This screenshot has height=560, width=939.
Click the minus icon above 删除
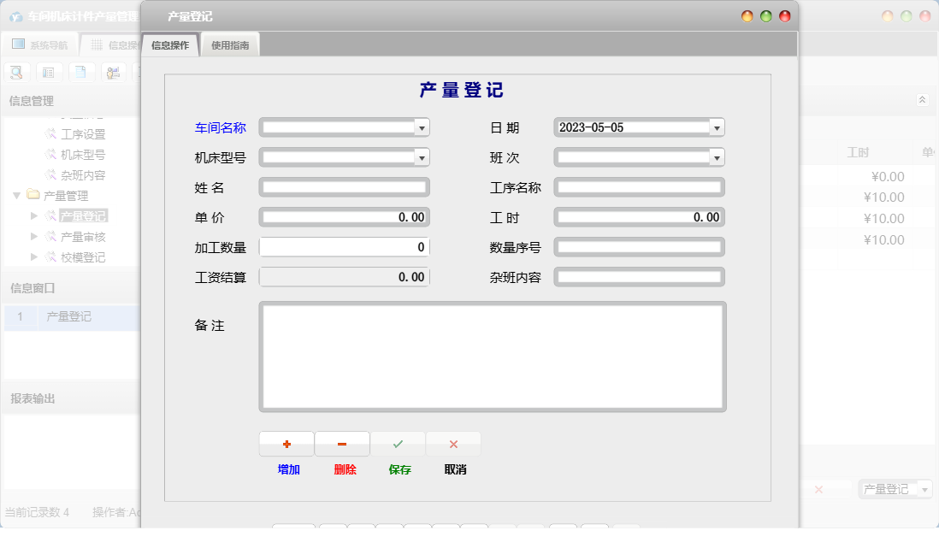coord(342,444)
